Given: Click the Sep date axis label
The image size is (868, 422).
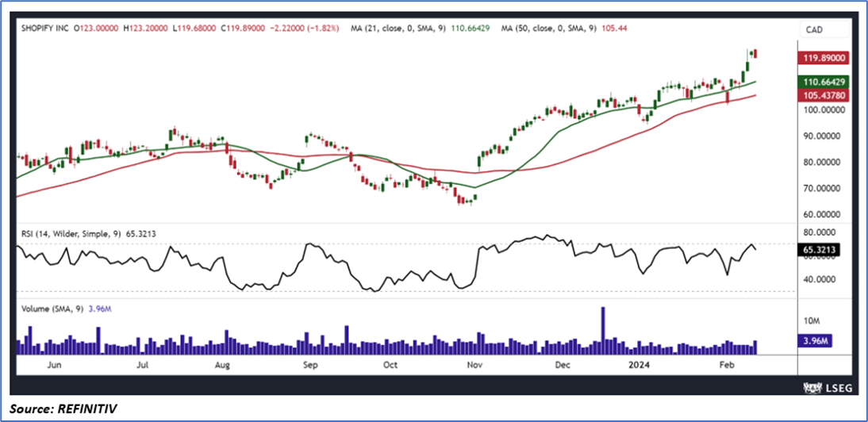Looking at the screenshot, I should (x=310, y=365).
